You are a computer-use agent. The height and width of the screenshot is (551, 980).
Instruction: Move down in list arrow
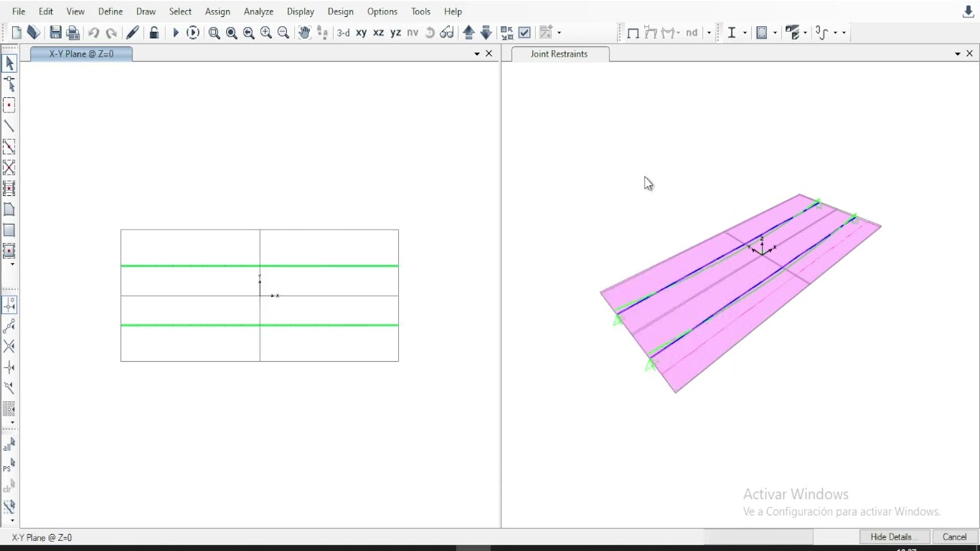[485, 32]
